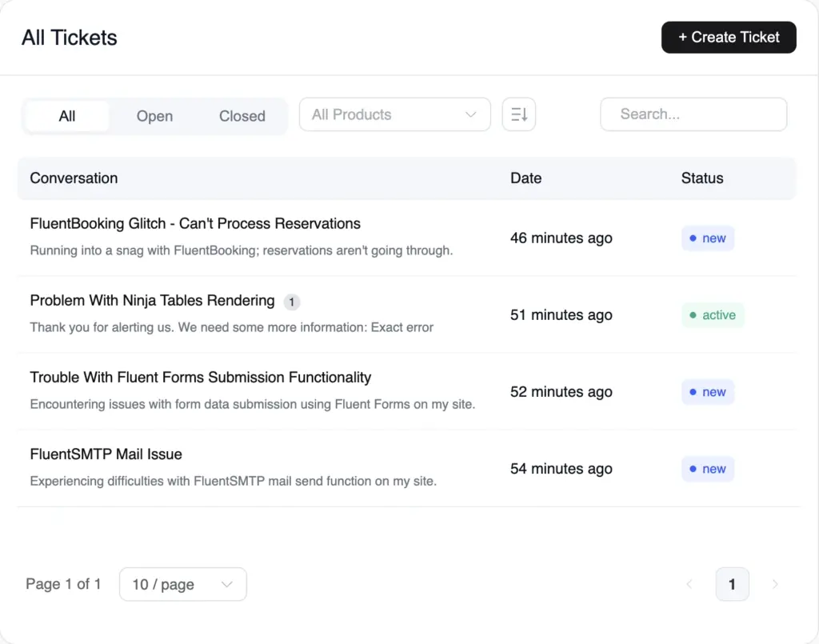This screenshot has height=644, width=819.
Task: Click the All Tickets heading
Action: 69,38
